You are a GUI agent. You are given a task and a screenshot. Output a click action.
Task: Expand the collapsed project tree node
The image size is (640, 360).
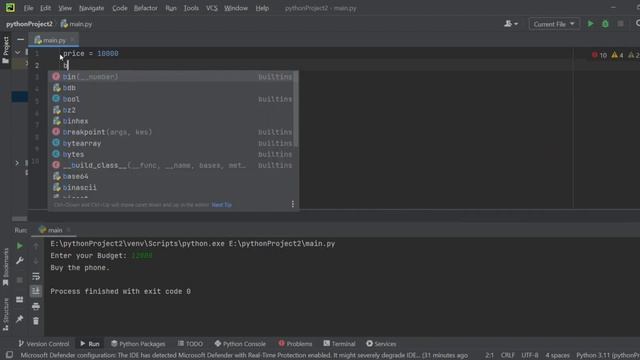(x=17, y=163)
